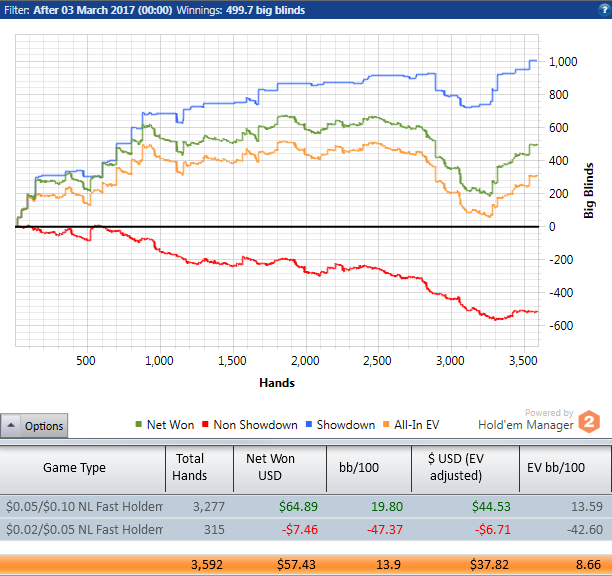Click the -$6.71 EV adjusted cell
The width and height of the screenshot is (612, 576).
[493, 530]
